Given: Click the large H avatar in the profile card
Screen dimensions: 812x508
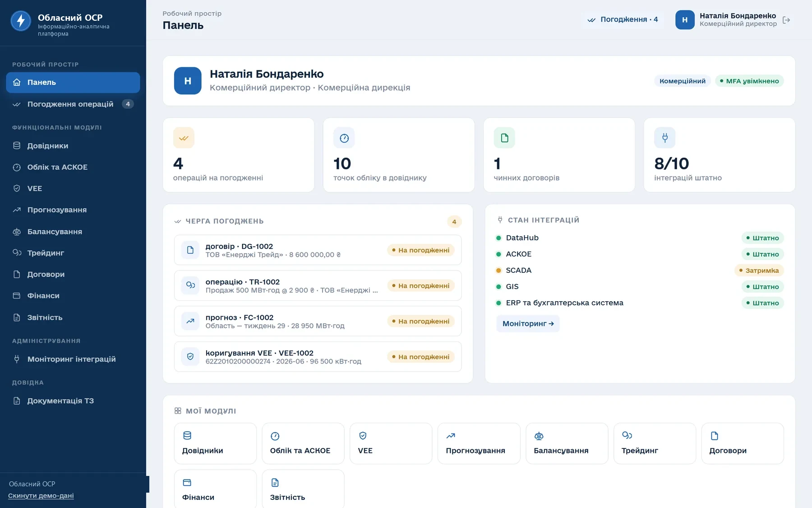Looking at the screenshot, I should click(188, 81).
